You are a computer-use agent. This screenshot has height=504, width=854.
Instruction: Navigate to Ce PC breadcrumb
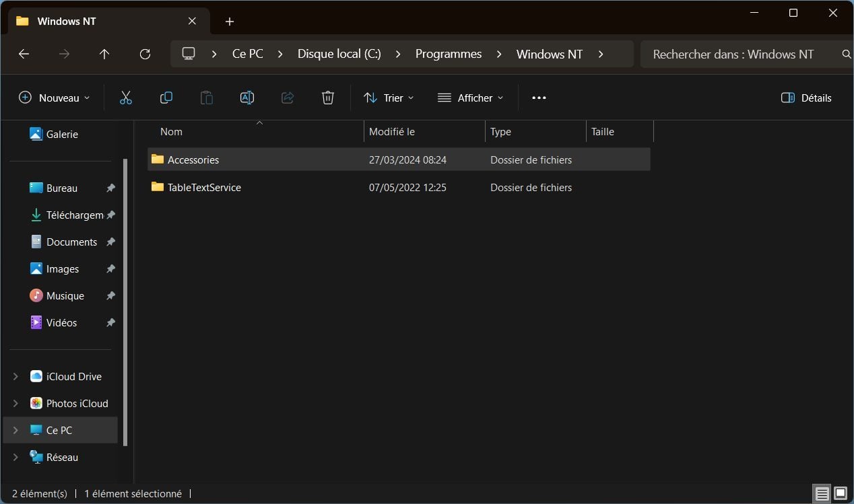pyautogui.click(x=248, y=54)
